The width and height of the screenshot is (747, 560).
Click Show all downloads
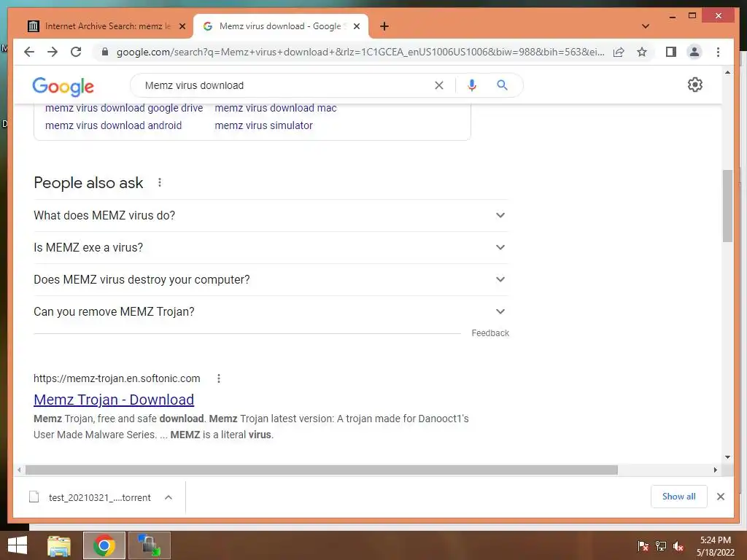coord(679,497)
